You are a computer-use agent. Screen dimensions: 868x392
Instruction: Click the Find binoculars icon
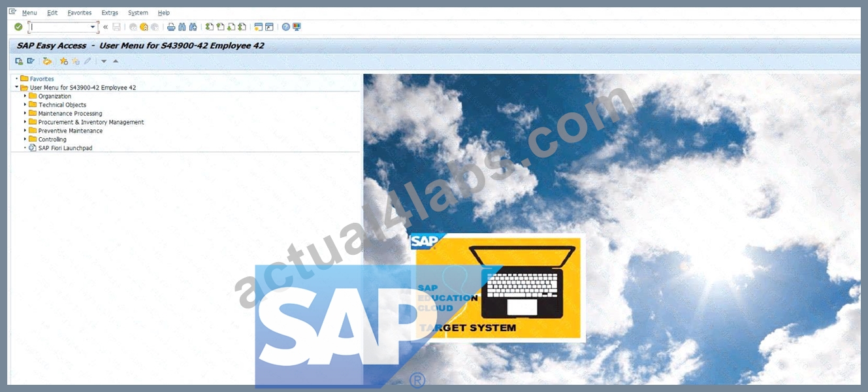(182, 27)
